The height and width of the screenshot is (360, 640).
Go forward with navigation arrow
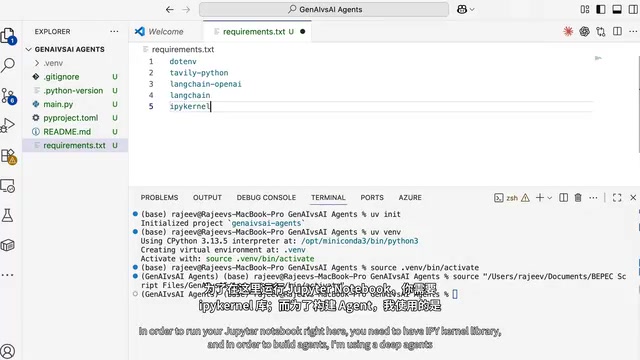tap(186, 9)
